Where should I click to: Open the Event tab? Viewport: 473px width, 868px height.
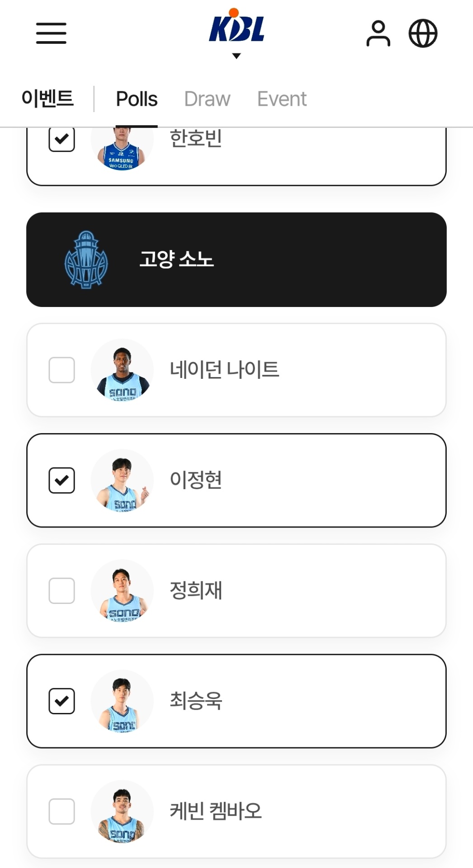tap(282, 99)
